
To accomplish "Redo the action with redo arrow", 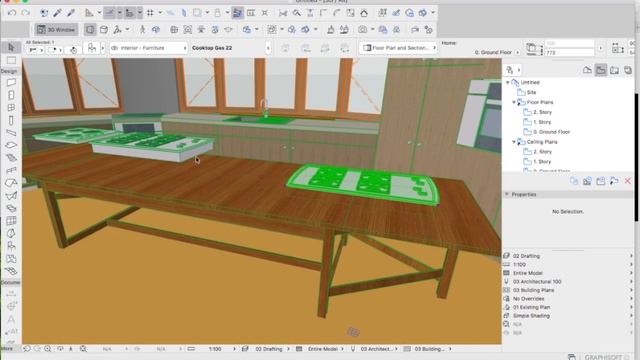I will (25, 13).
